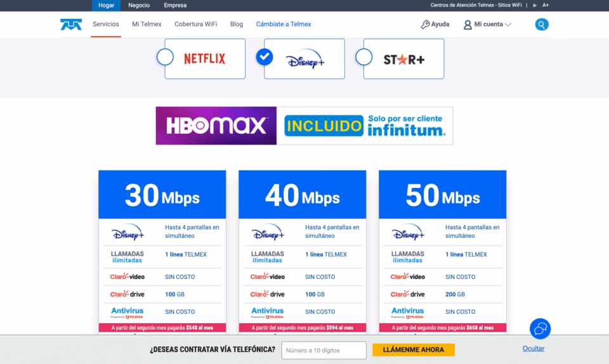Click the Netflix logo card
Image resolution: width=609 pixels, height=364 pixels.
click(205, 59)
